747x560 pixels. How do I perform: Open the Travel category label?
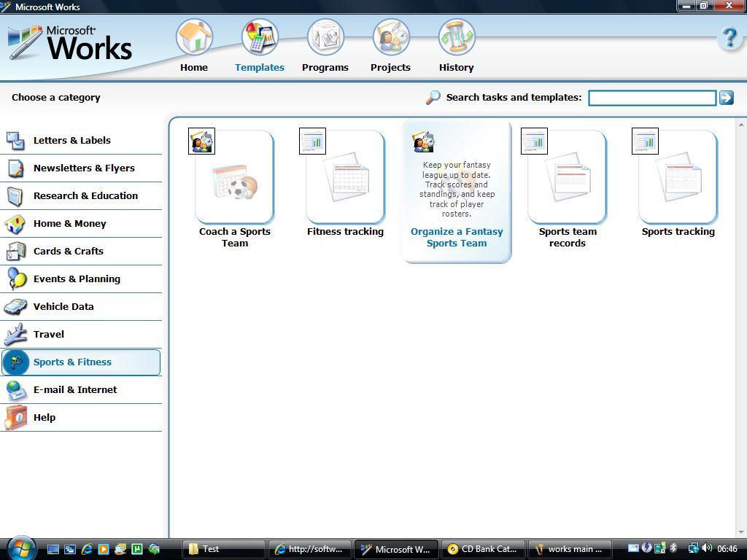point(49,334)
